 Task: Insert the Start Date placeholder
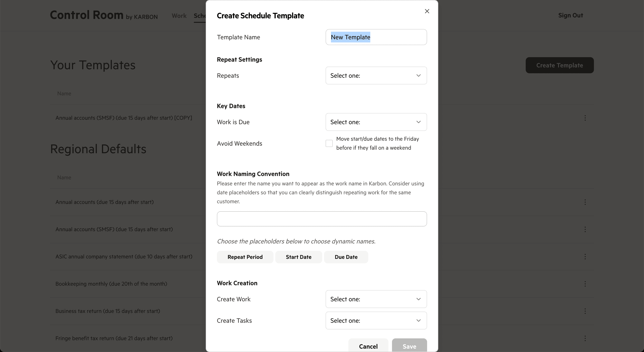tap(298, 257)
